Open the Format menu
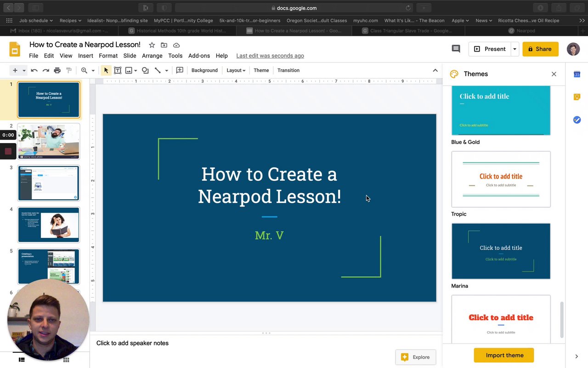588x368 pixels. [108, 56]
